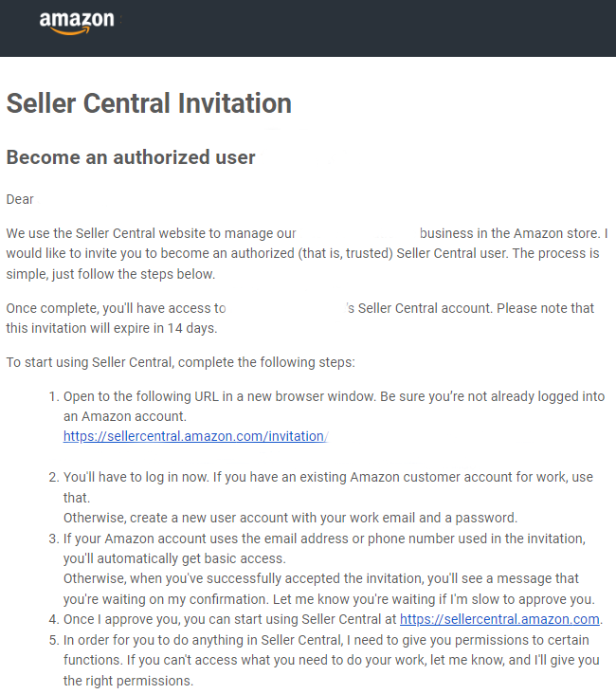Select the Once complete, you'll have access text
This screenshot has width=616, height=694.
coord(116,308)
